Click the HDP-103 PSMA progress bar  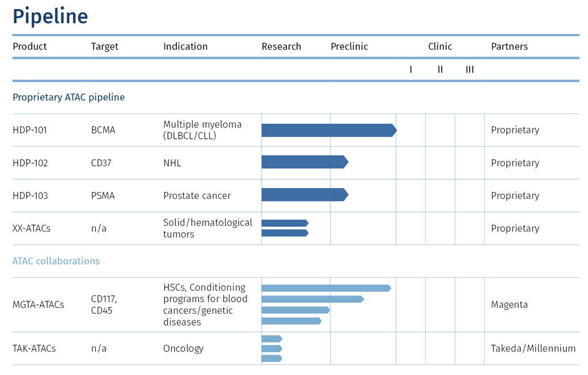tap(304, 195)
